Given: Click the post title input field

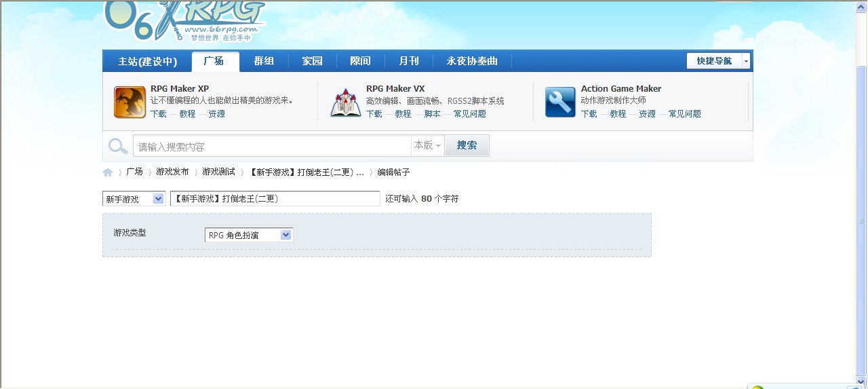Looking at the screenshot, I should click(x=275, y=199).
